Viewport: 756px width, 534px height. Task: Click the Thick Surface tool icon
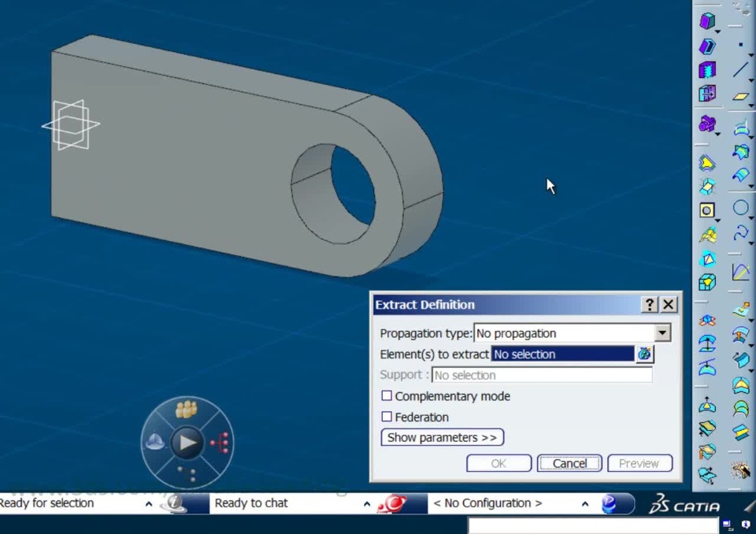pos(707,46)
